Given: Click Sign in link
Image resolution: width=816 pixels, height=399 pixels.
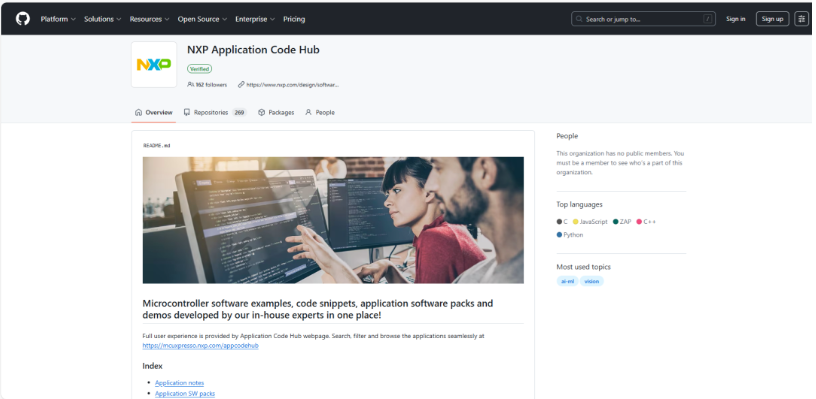Looking at the screenshot, I should click(735, 19).
